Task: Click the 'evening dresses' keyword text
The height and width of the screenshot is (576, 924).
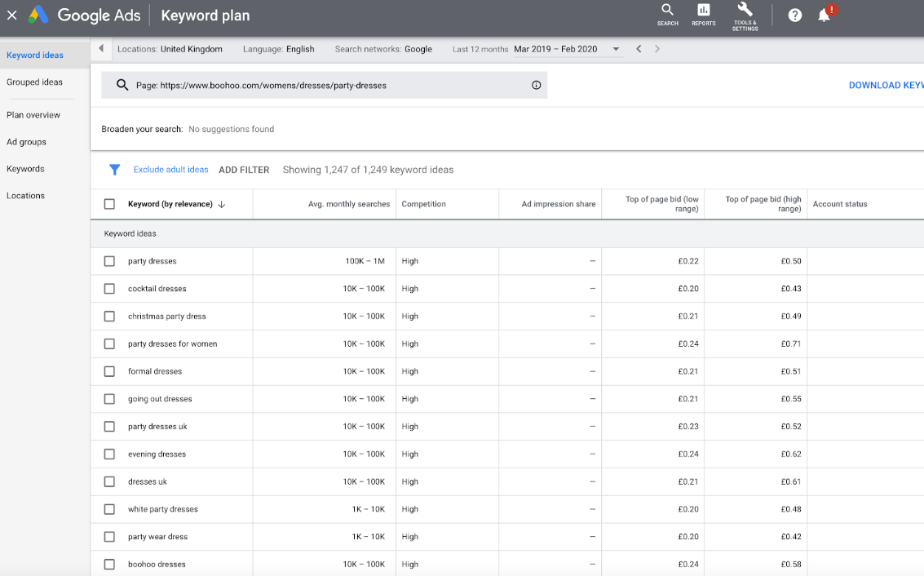Action: click(x=157, y=454)
